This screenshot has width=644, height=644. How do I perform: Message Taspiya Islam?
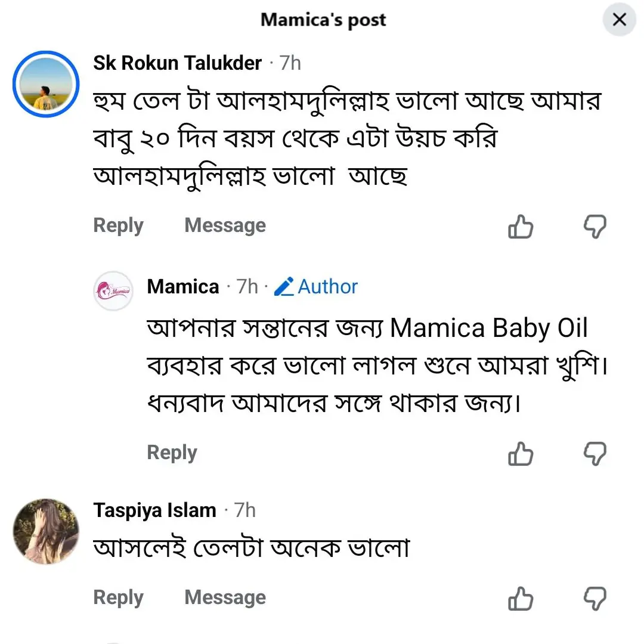pyautogui.click(x=225, y=597)
